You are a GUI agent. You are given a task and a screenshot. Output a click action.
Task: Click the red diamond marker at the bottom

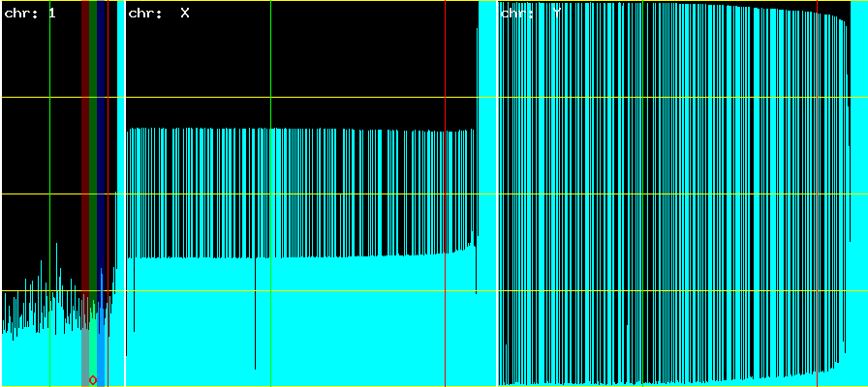pos(93,380)
